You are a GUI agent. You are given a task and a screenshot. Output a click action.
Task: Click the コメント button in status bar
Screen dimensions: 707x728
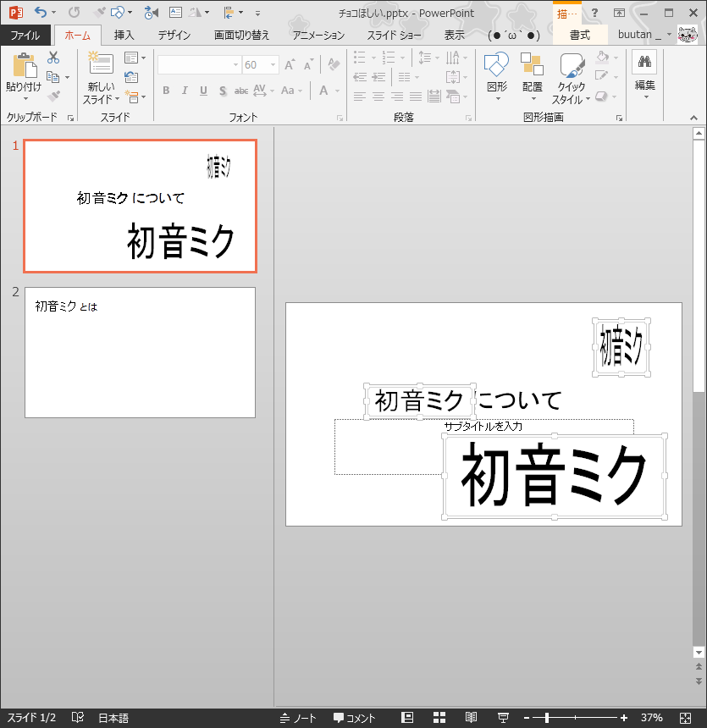coord(355,718)
